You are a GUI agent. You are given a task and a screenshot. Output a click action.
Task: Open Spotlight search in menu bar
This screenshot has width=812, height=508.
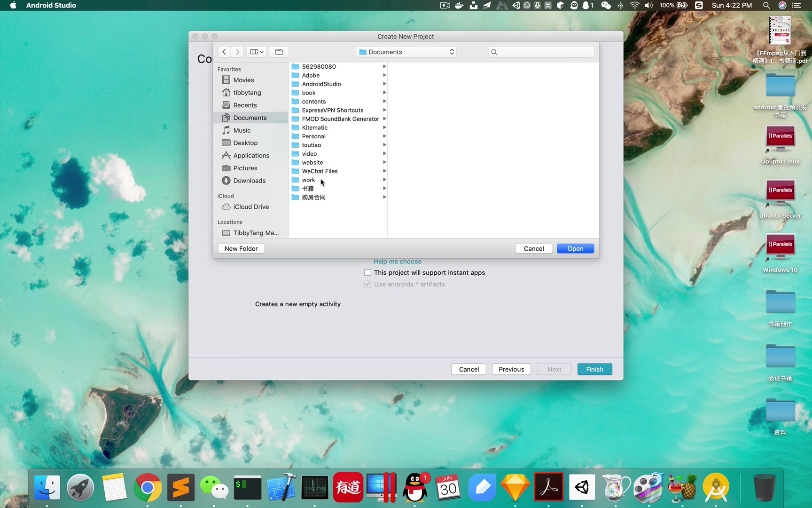pos(766,5)
